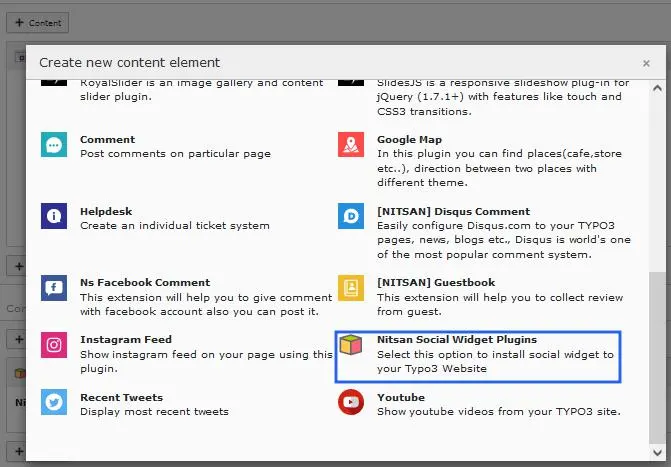Choose [NITSAN] Disqus Comment element
671x467 pixels.
point(454,211)
